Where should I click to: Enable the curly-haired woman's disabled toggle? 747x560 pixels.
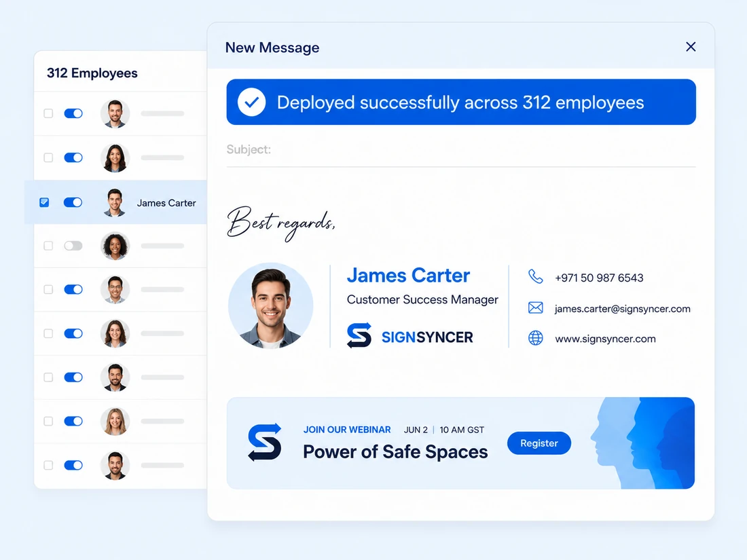(73, 246)
